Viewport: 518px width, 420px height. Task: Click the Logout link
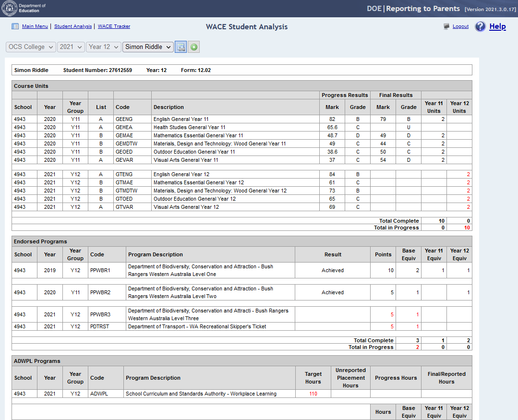coord(460,26)
